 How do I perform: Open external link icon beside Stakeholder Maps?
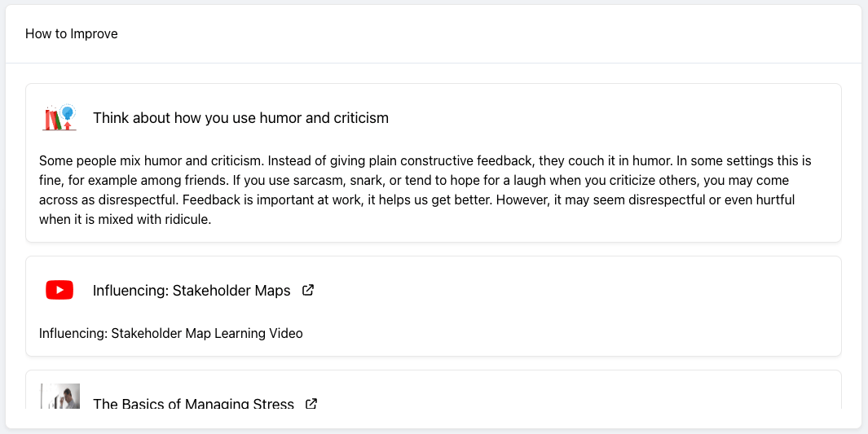click(308, 290)
